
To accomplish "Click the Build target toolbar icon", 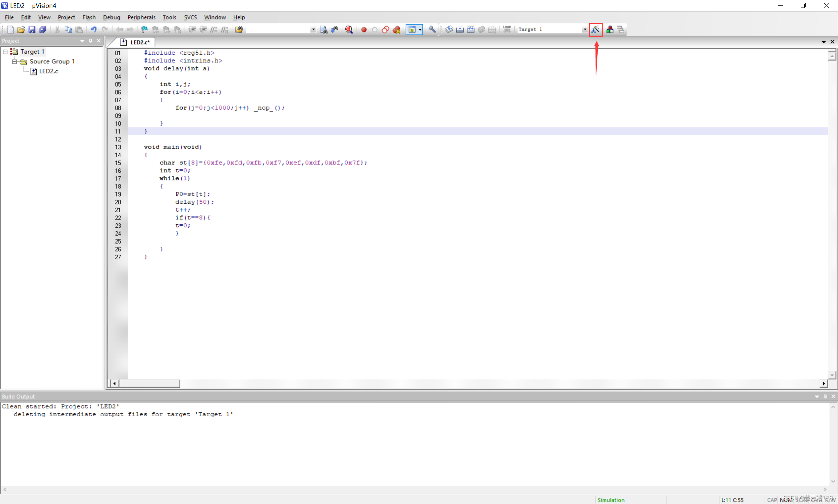I will pyautogui.click(x=460, y=29).
